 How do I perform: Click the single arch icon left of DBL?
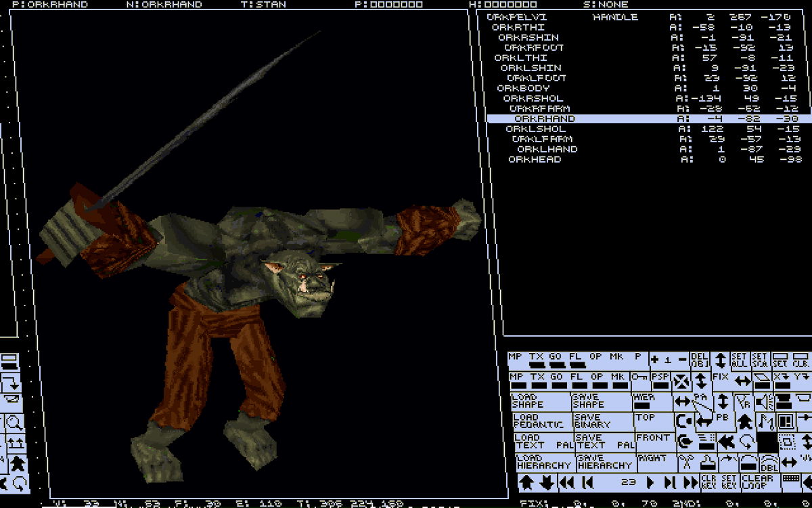(748, 463)
